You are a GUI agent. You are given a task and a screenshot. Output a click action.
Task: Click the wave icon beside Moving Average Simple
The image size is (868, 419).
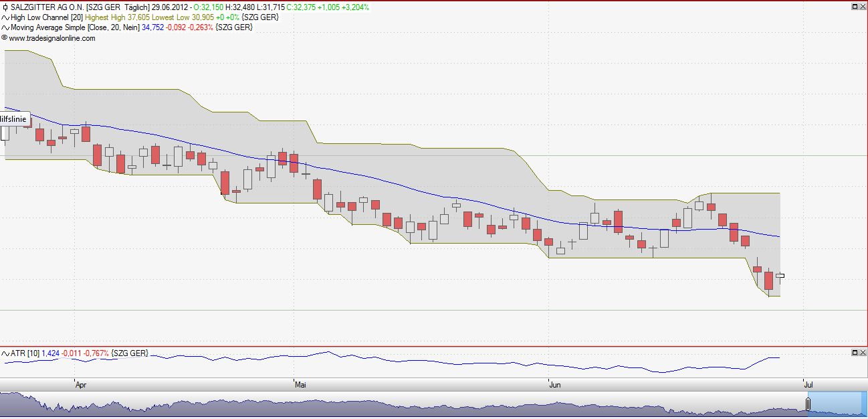point(5,27)
